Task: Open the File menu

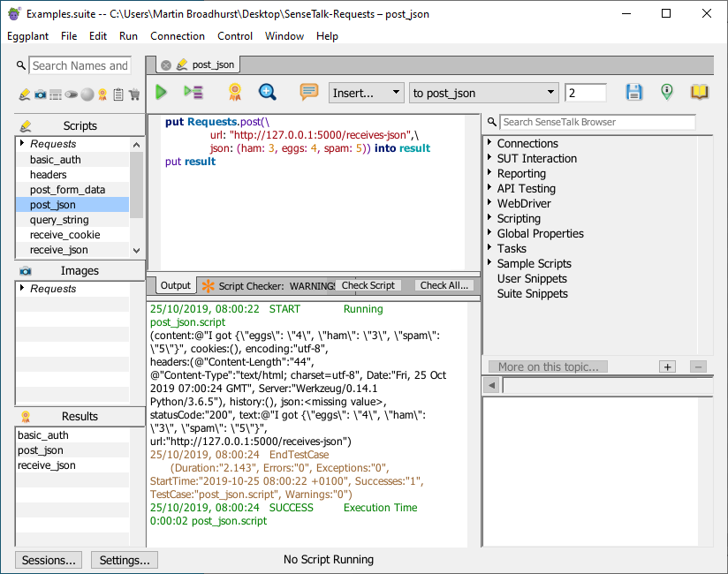Action: (x=69, y=36)
